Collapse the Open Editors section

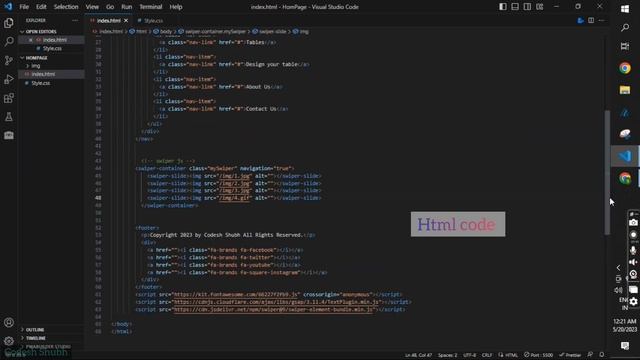point(51,31)
